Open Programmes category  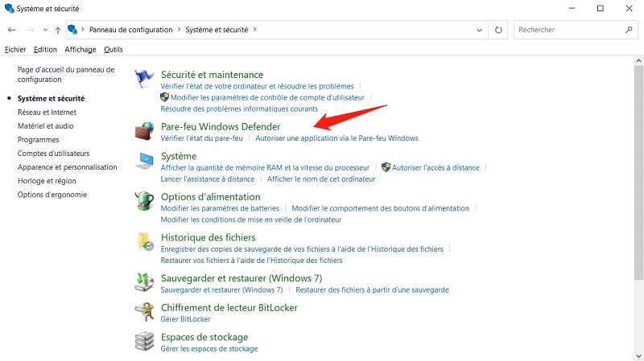(38, 139)
